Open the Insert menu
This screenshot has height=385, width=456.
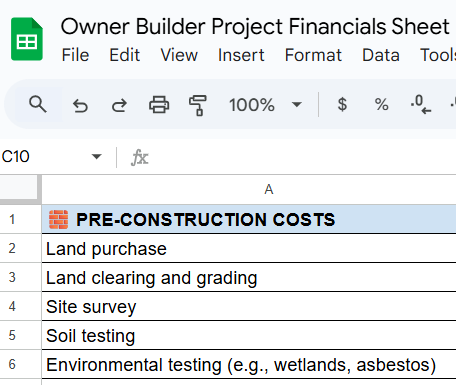pyautogui.click(x=241, y=55)
